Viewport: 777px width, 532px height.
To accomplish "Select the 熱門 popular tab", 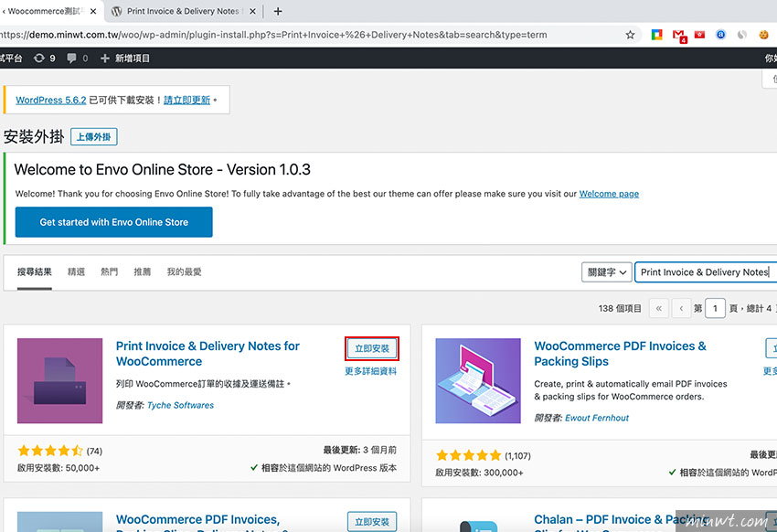I will pyautogui.click(x=109, y=272).
